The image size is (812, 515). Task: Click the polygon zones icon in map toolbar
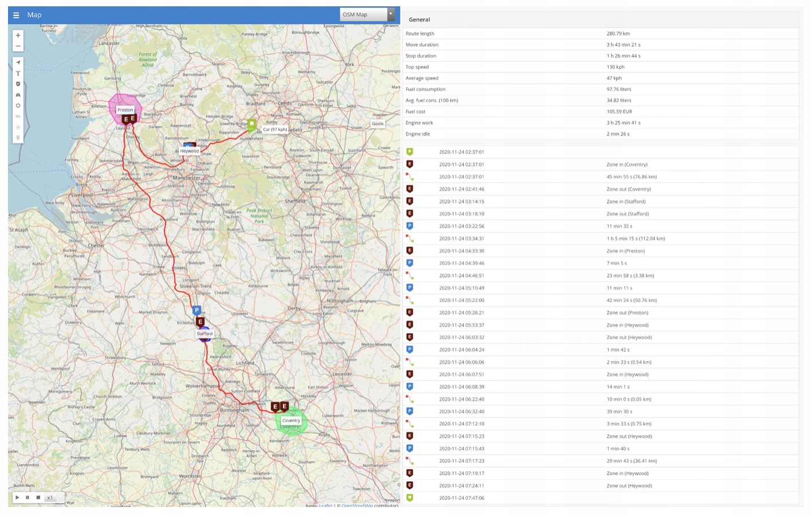pos(18,106)
